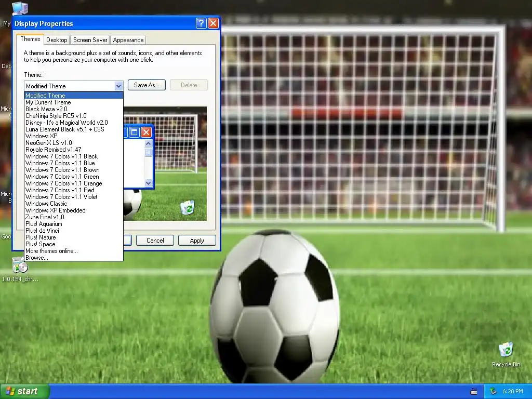This screenshot has height=399, width=532.
Task: Click More themes online... entry
Action: click(74, 251)
